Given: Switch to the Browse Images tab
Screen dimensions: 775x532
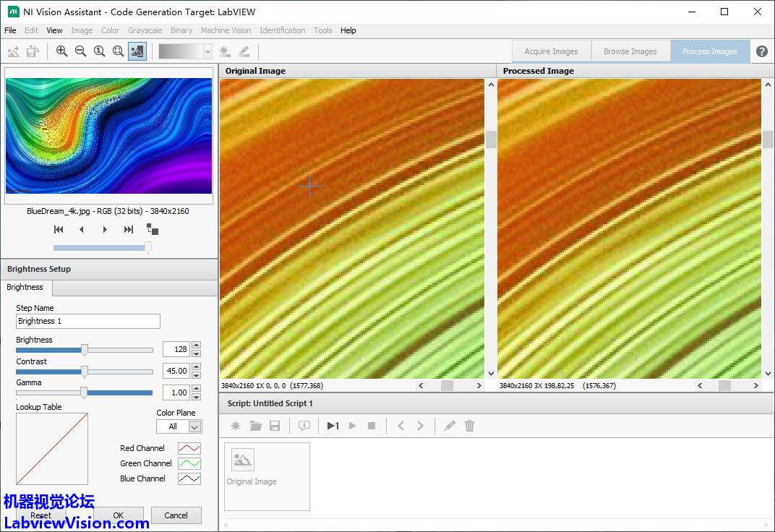Looking at the screenshot, I should pos(630,51).
